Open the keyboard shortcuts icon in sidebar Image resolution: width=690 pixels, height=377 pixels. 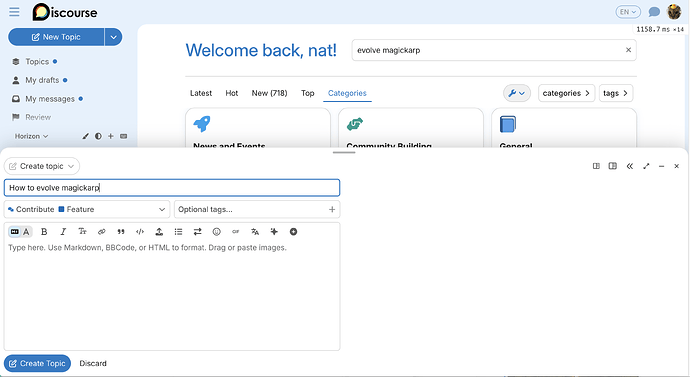124,136
